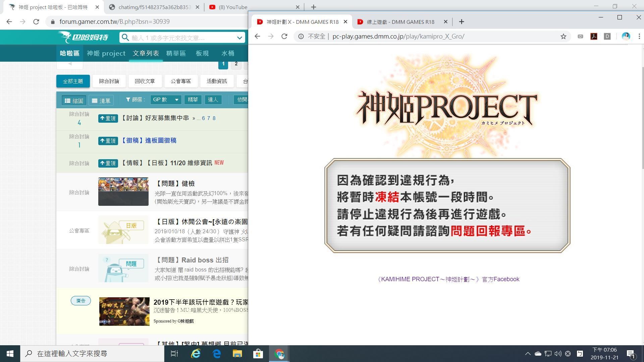Click the Bahamut logo
Viewport: 644px width, 362px height.
click(83, 37)
